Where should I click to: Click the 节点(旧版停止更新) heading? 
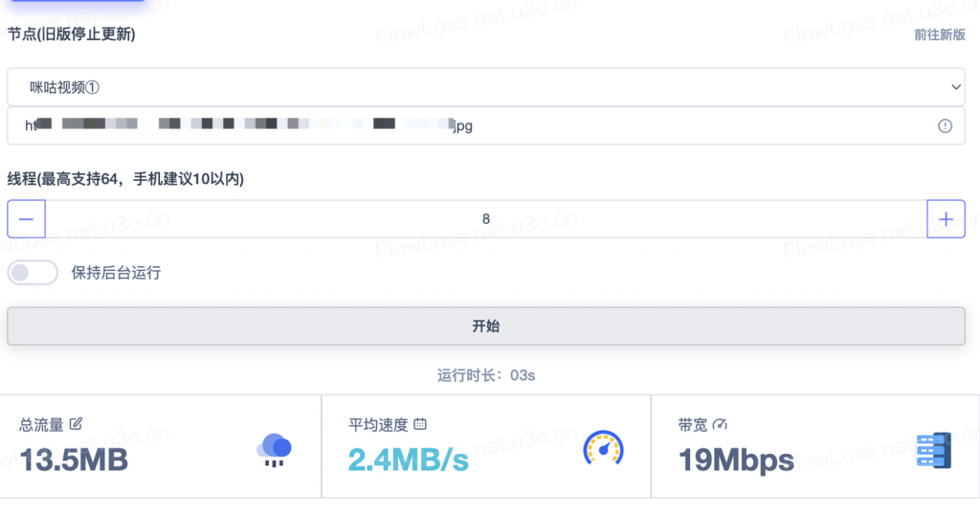click(x=71, y=34)
